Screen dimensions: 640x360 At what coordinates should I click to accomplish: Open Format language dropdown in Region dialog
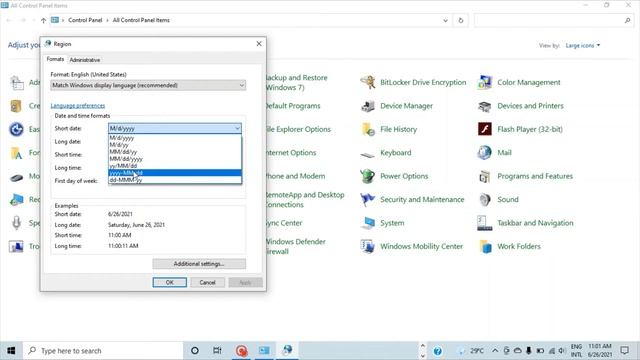coord(148,85)
